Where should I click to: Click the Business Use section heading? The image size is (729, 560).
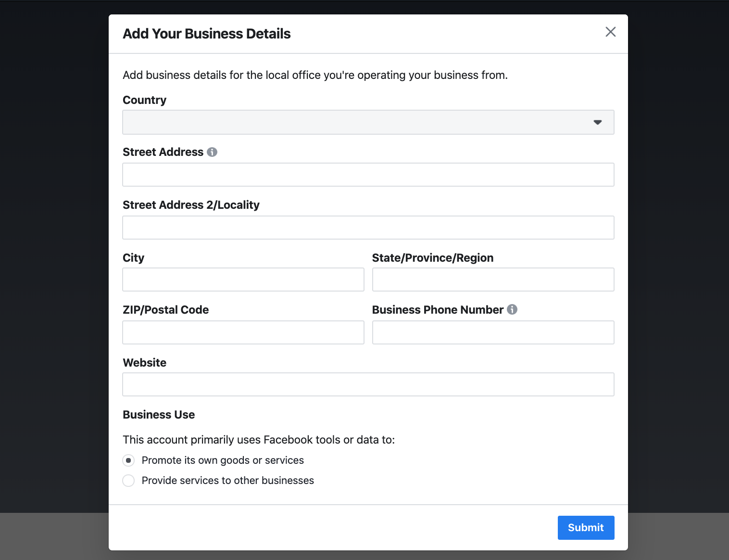(x=159, y=415)
